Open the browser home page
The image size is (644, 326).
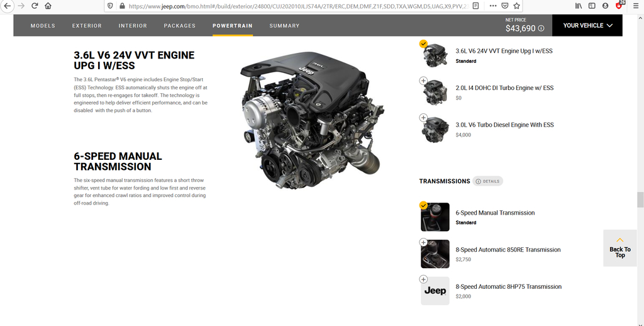point(48,6)
